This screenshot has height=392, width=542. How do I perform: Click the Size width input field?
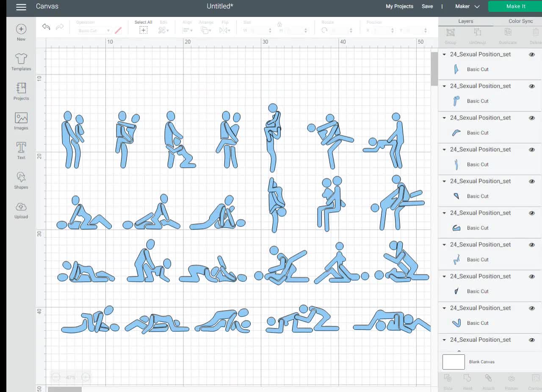click(260, 30)
